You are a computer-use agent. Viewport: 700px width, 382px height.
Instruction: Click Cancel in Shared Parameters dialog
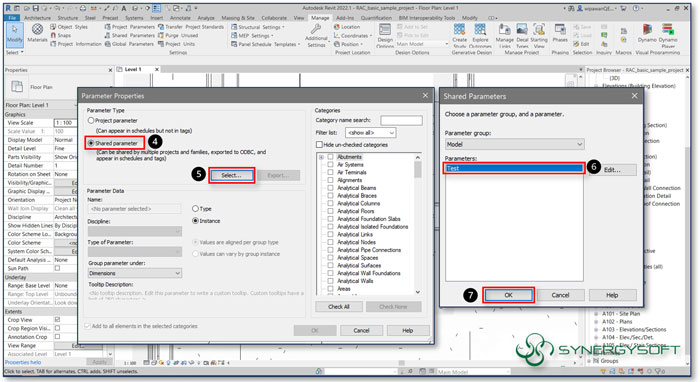pyautogui.click(x=560, y=295)
